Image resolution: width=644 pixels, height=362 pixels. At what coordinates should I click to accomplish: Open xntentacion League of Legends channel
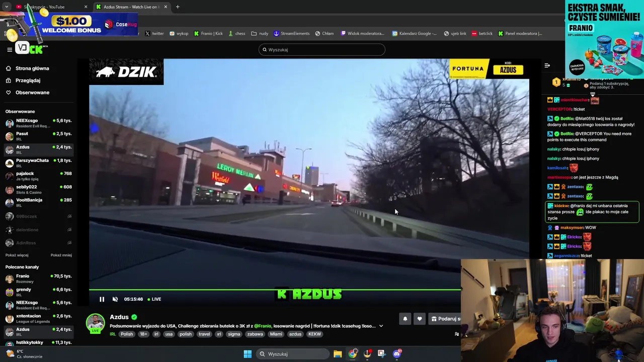pos(39,319)
